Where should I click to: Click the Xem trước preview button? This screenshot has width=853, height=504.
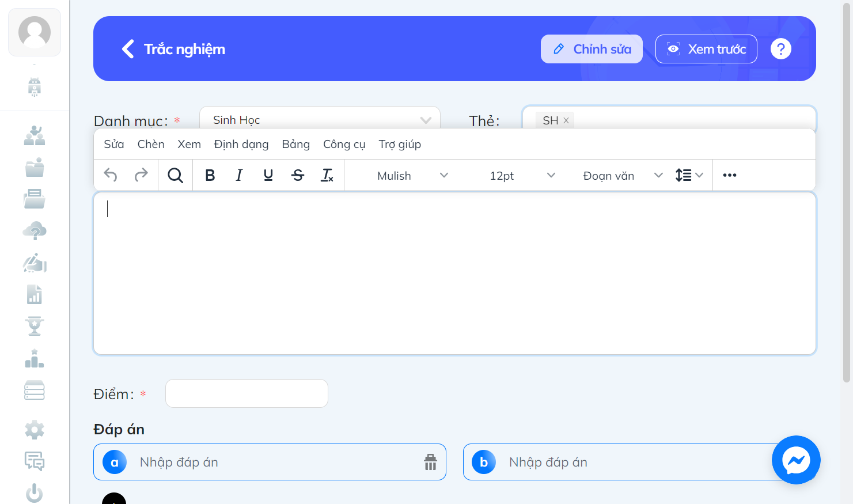[706, 49]
